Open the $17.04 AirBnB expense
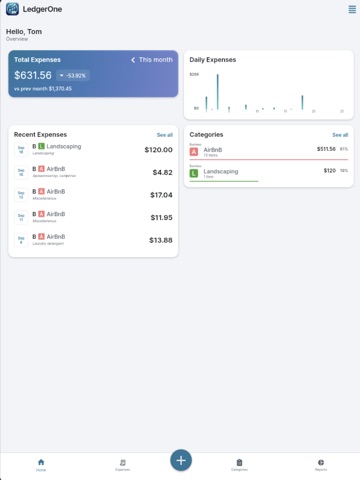 click(93, 195)
